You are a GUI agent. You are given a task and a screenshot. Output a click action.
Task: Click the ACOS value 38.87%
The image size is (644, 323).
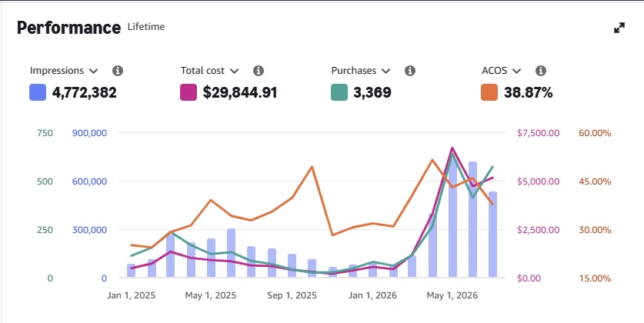click(x=528, y=93)
